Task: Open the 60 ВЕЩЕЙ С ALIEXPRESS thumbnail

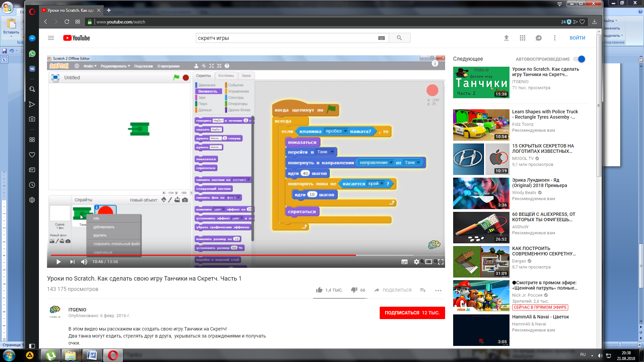Action: [481, 228]
